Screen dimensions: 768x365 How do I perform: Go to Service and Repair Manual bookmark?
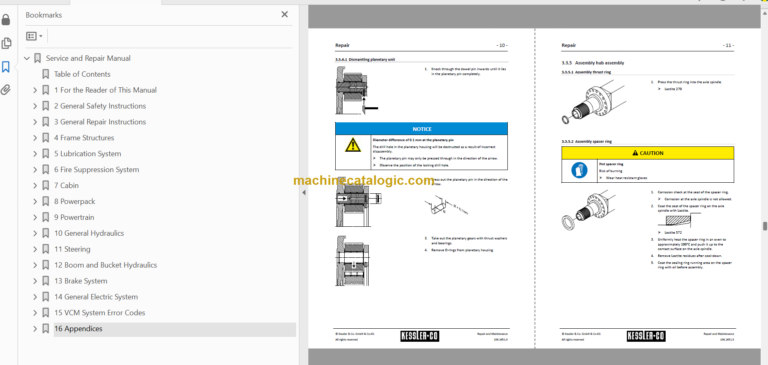click(88, 58)
